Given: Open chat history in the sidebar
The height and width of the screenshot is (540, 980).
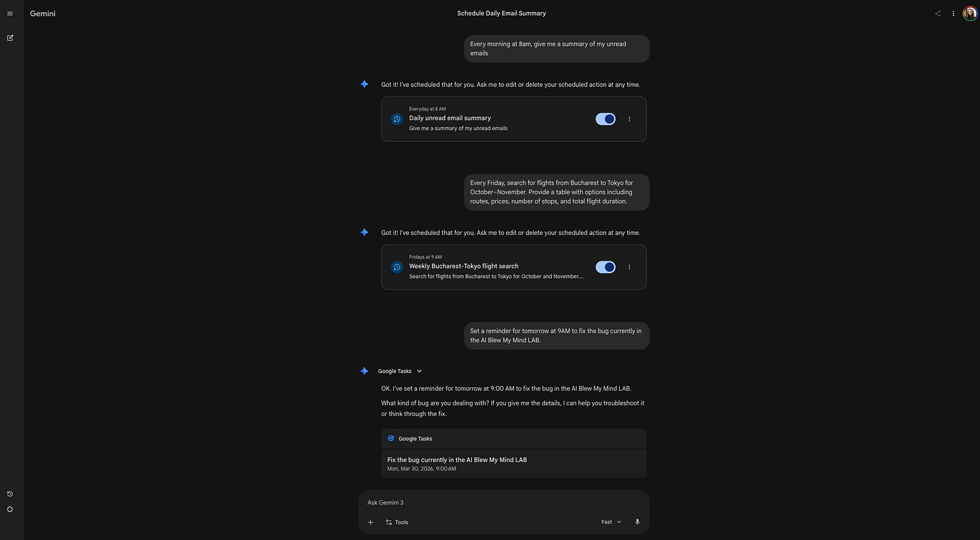Looking at the screenshot, I should pos(10,493).
